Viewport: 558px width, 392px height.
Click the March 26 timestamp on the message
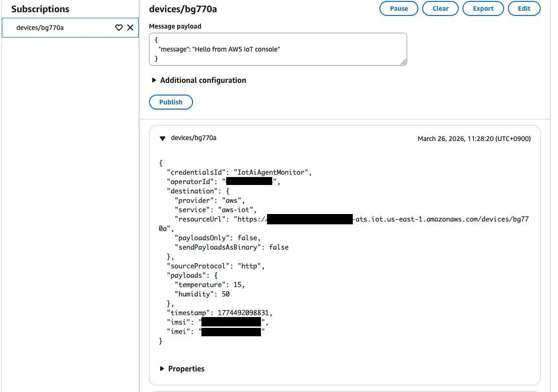click(474, 138)
